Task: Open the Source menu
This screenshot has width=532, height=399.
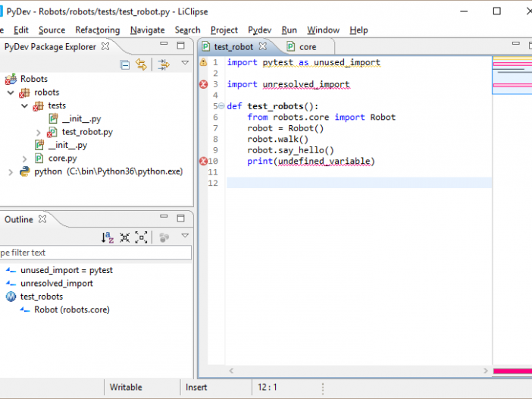Action: pyautogui.click(x=52, y=30)
